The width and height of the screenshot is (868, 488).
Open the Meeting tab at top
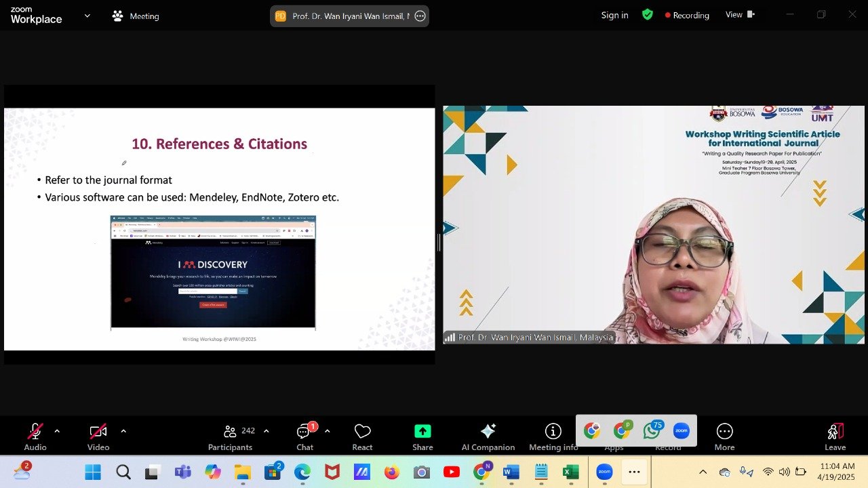click(x=136, y=16)
